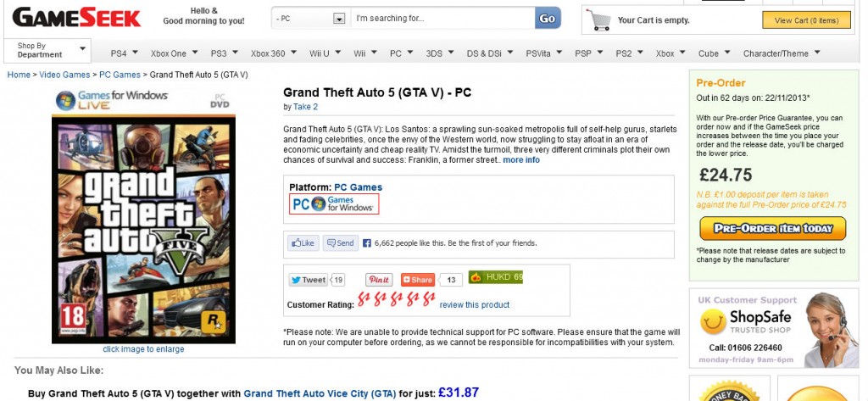Click the fifth customer rating star
This screenshot has width=868, height=401.
(429, 299)
